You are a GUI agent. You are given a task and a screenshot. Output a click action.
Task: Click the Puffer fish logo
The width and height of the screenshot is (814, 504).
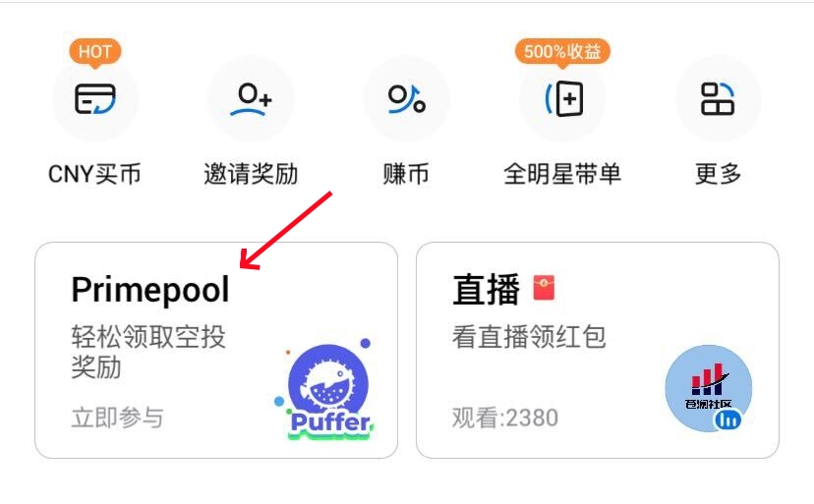tap(326, 389)
